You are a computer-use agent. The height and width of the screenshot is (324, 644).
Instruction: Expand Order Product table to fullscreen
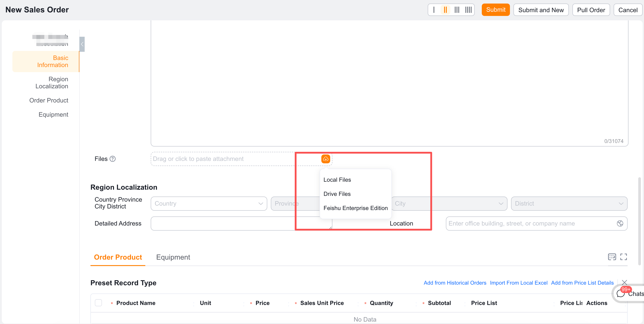coord(623,256)
